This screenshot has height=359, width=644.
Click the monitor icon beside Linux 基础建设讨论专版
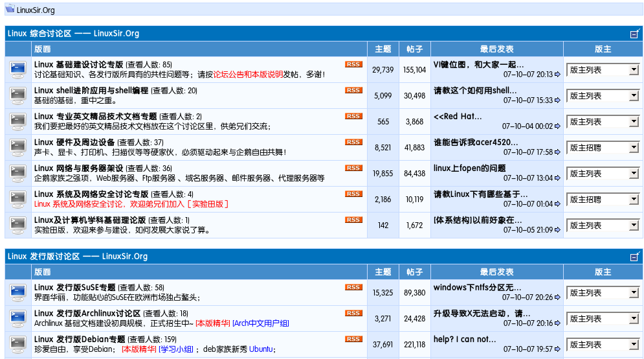click(18, 70)
